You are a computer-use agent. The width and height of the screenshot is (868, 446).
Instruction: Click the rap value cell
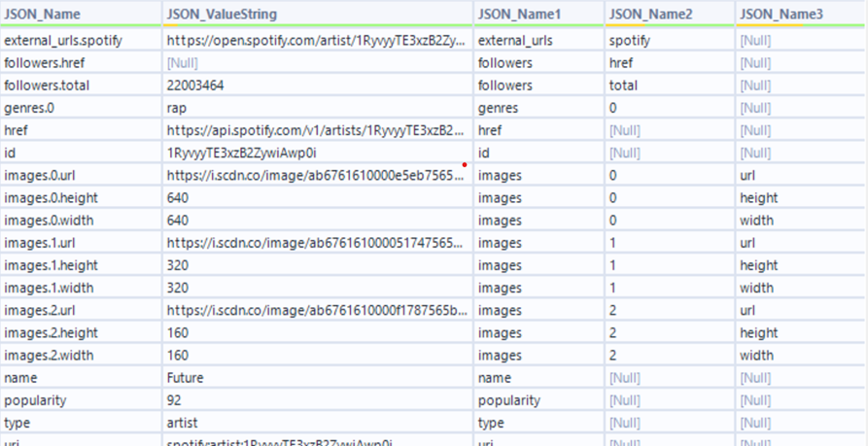point(318,108)
